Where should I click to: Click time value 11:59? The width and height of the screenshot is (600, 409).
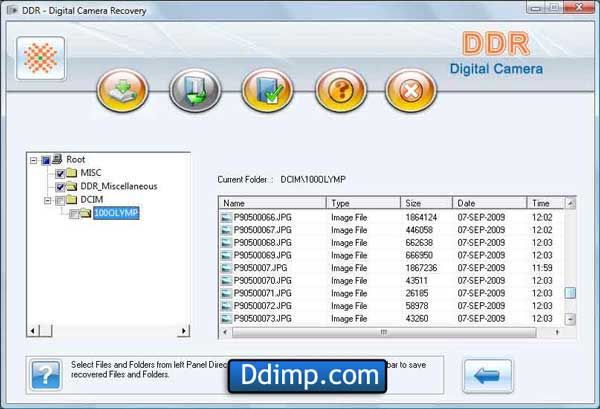pyautogui.click(x=542, y=268)
